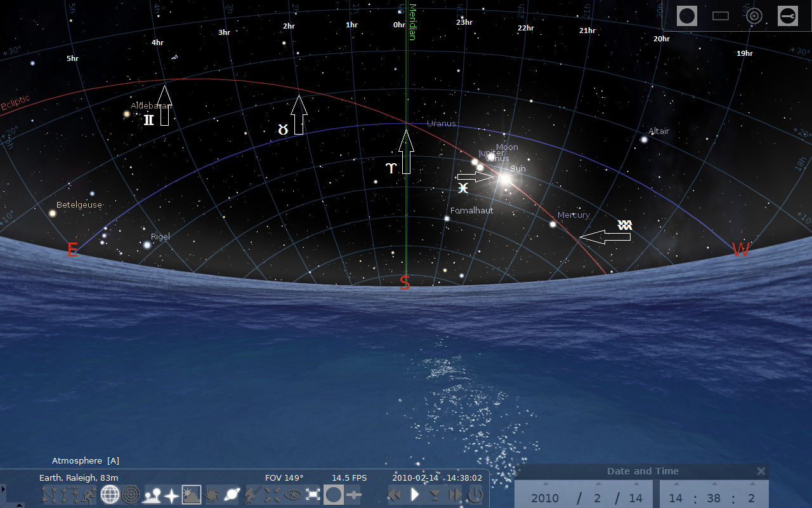Screen dimensions: 812x508
Task: Hide the ground landscape
Action: click(x=152, y=495)
